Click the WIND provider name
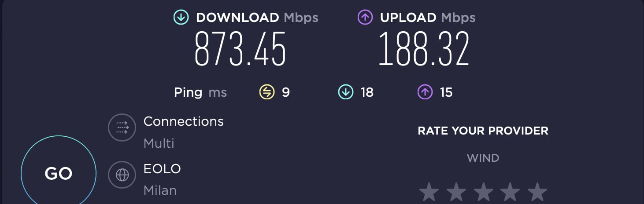 pos(483,158)
